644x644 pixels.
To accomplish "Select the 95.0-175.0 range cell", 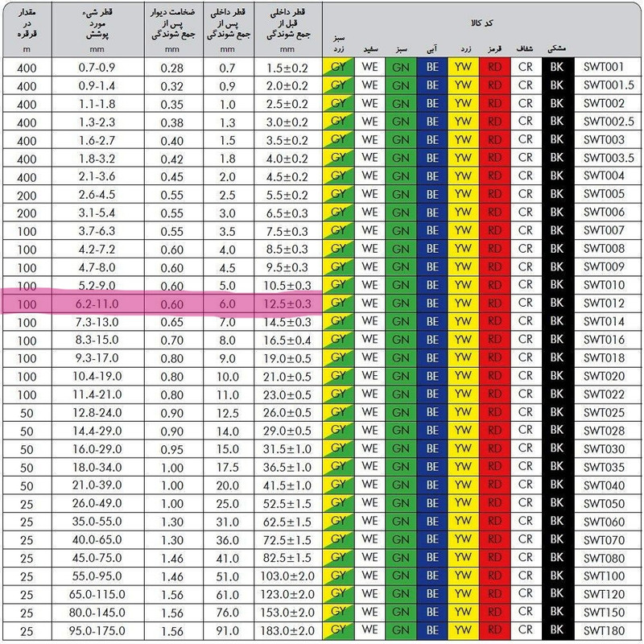I will pyautogui.click(x=98, y=630).
